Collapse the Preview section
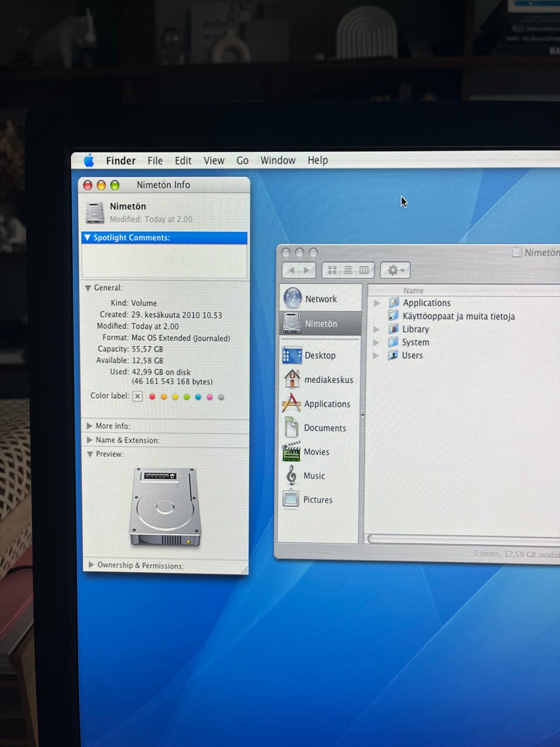560x747 pixels. (90, 454)
